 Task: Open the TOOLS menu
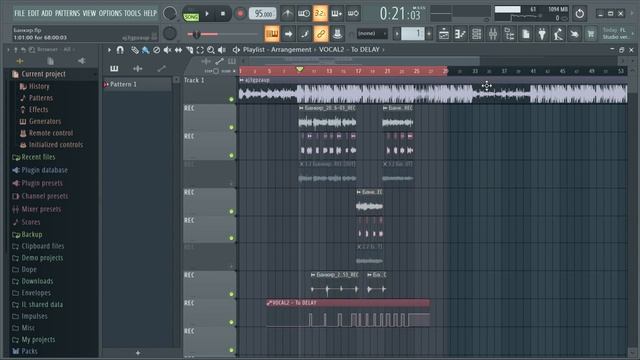(132, 13)
